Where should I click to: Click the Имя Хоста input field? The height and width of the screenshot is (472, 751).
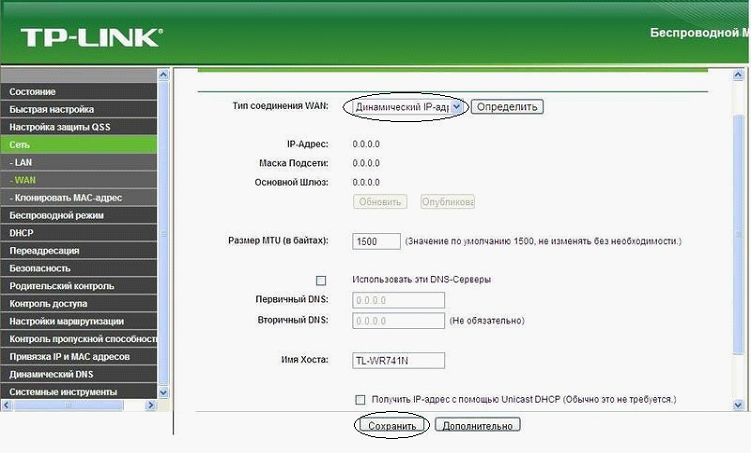point(398,360)
